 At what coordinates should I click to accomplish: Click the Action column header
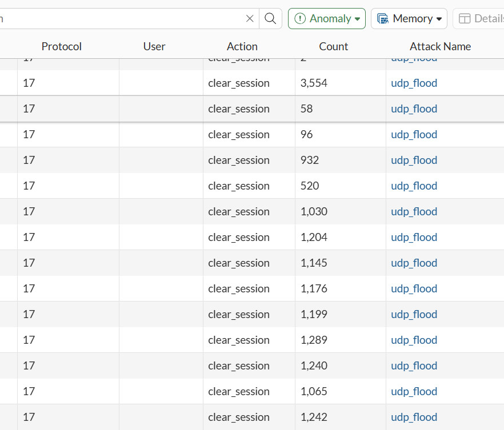click(242, 47)
